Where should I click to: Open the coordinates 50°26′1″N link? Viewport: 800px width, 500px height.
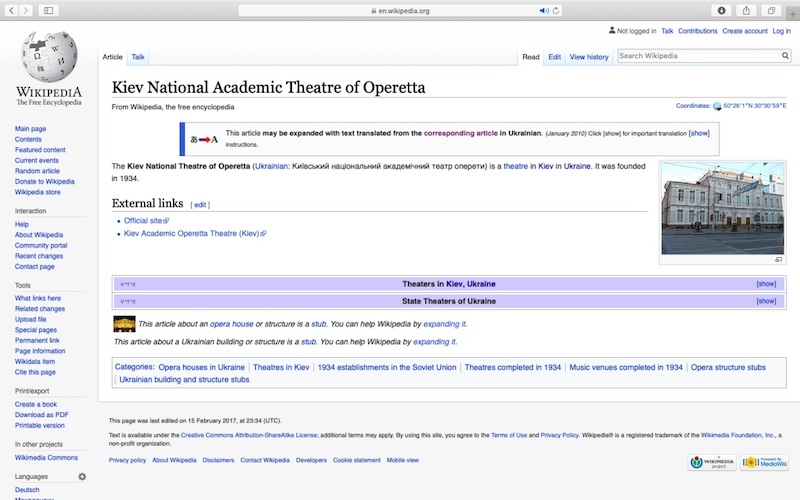[x=755, y=106]
